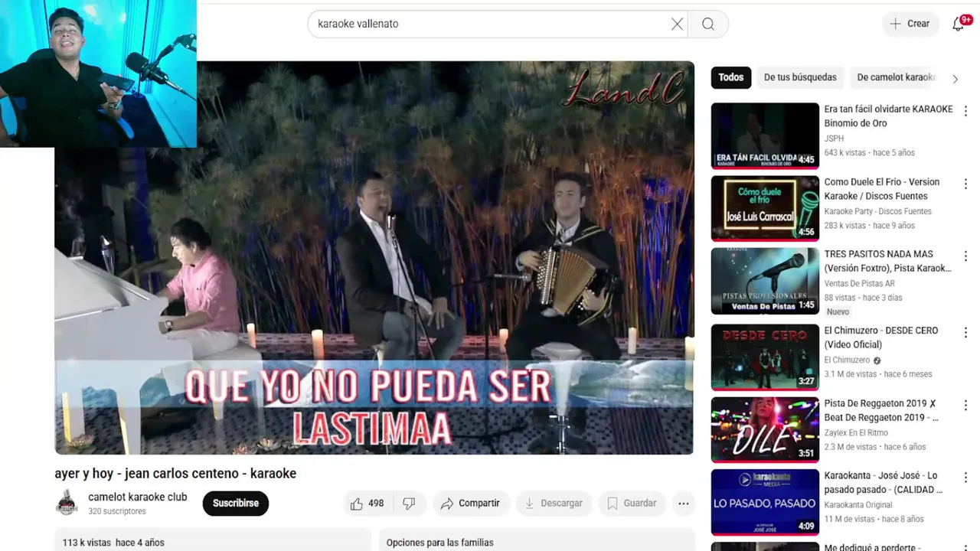980x551 pixels.
Task: Open options menu for 'Karaokanta - José José'
Action: click(x=965, y=477)
